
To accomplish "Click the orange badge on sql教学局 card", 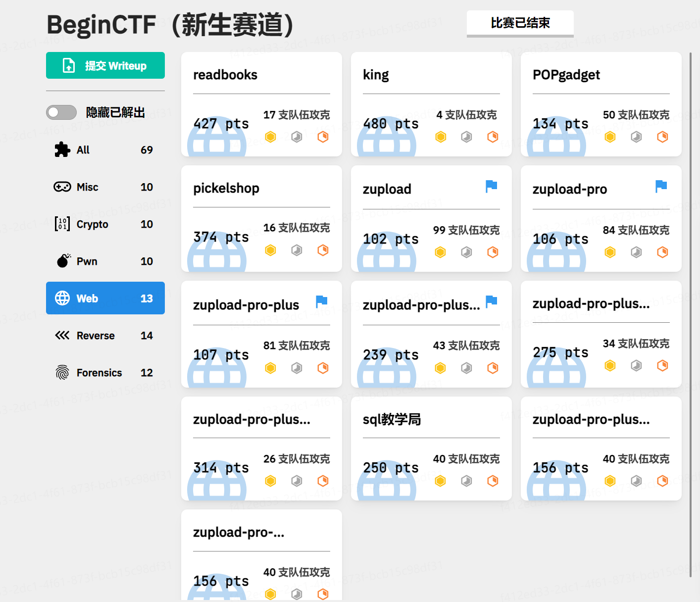I will pos(493,481).
